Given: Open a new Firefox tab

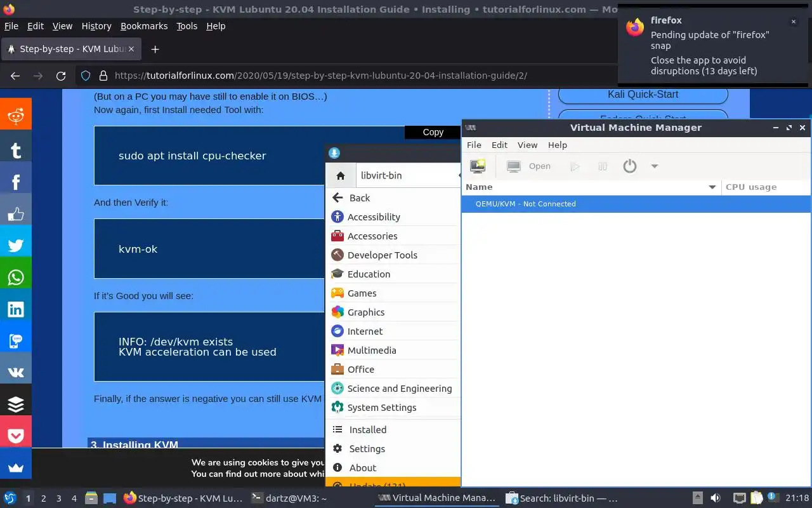Looking at the screenshot, I should click(155, 49).
